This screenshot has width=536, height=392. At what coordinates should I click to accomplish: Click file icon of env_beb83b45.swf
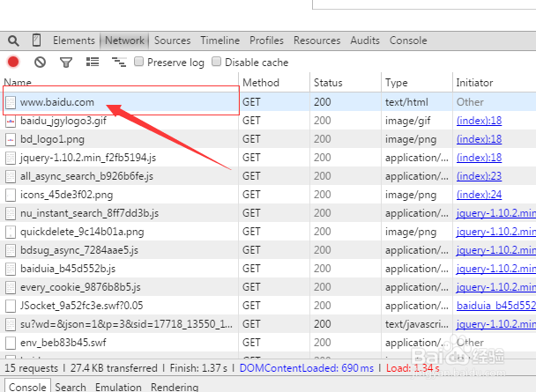pyautogui.click(x=11, y=343)
